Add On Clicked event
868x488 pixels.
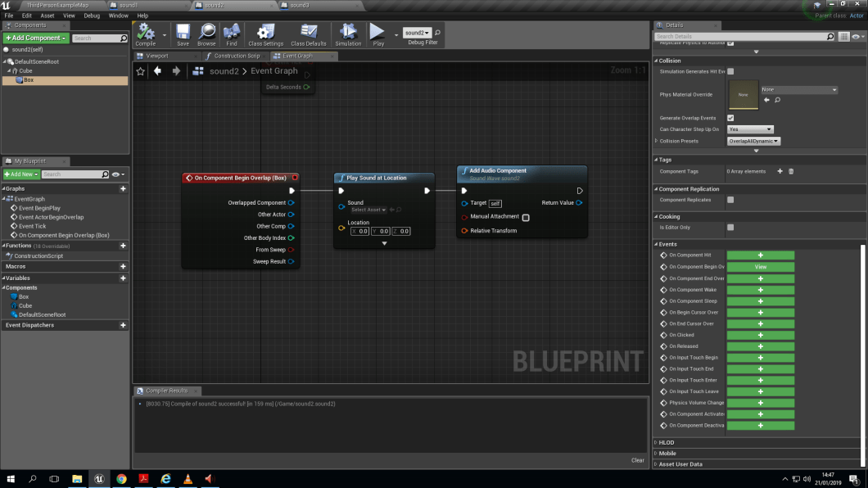[x=761, y=335]
